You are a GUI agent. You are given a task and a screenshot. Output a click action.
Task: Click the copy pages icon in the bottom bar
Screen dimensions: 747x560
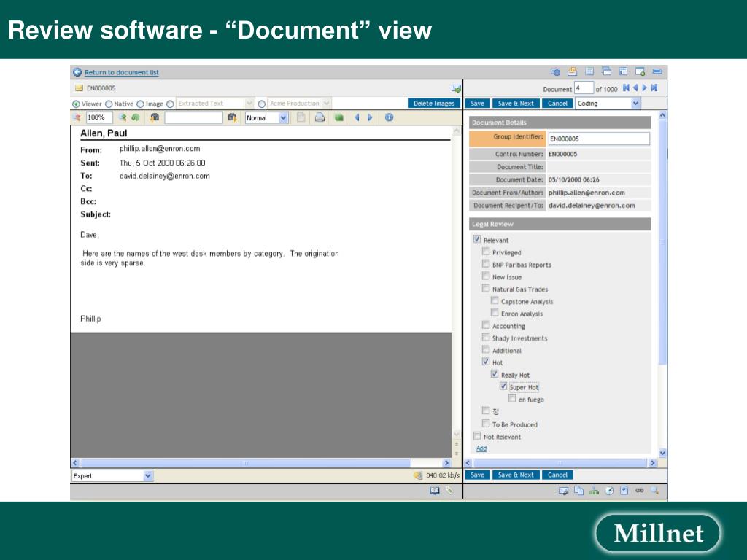(x=578, y=491)
